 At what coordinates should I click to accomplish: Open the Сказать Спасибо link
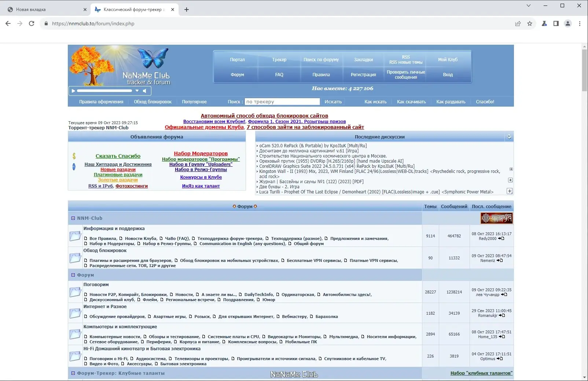coord(118,156)
